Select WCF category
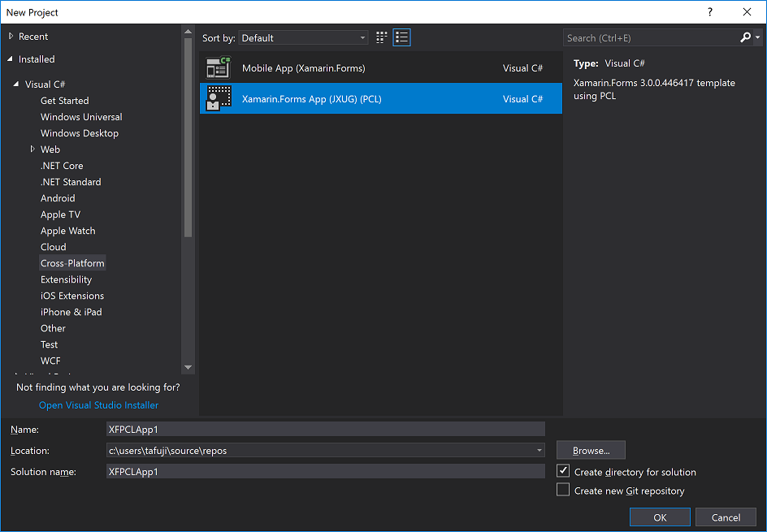Image resolution: width=767 pixels, height=532 pixels. [50, 361]
